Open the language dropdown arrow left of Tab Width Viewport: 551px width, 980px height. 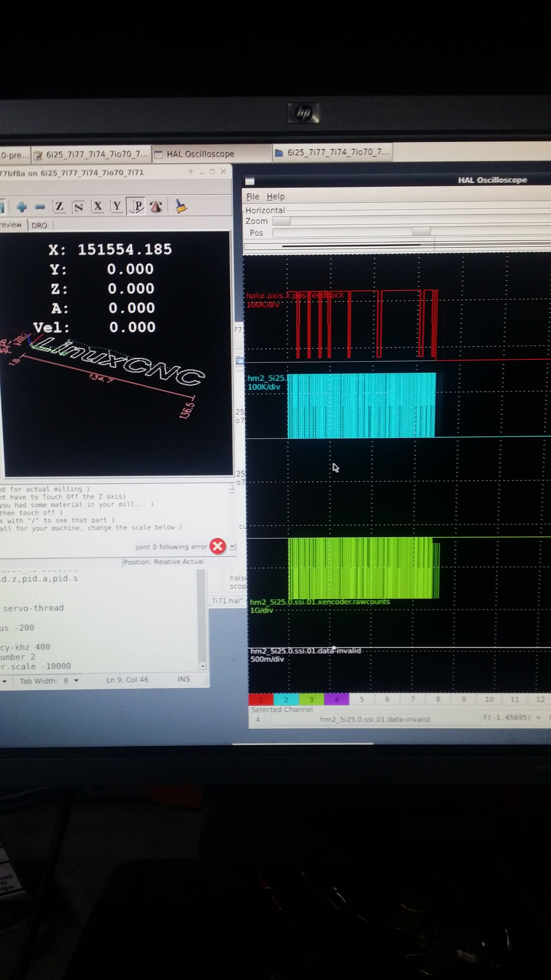point(5,681)
